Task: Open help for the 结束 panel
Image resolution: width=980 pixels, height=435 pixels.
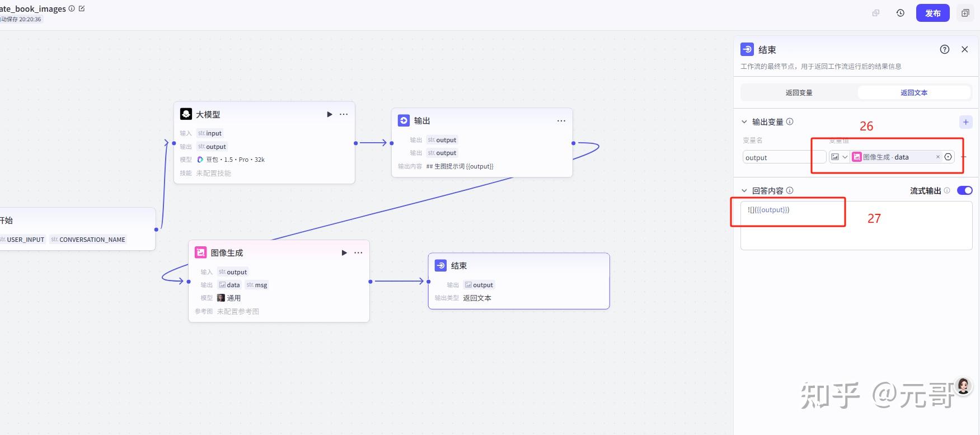Action: pyautogui.click(x=945, y=49)
